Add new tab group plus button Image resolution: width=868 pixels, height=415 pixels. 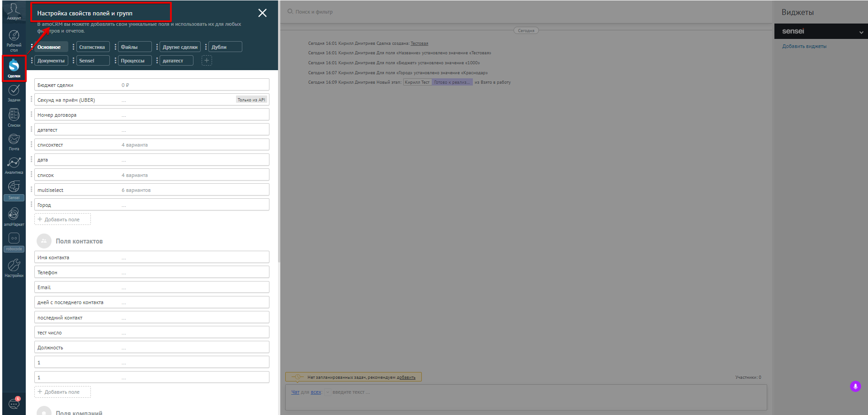point(207,60)
